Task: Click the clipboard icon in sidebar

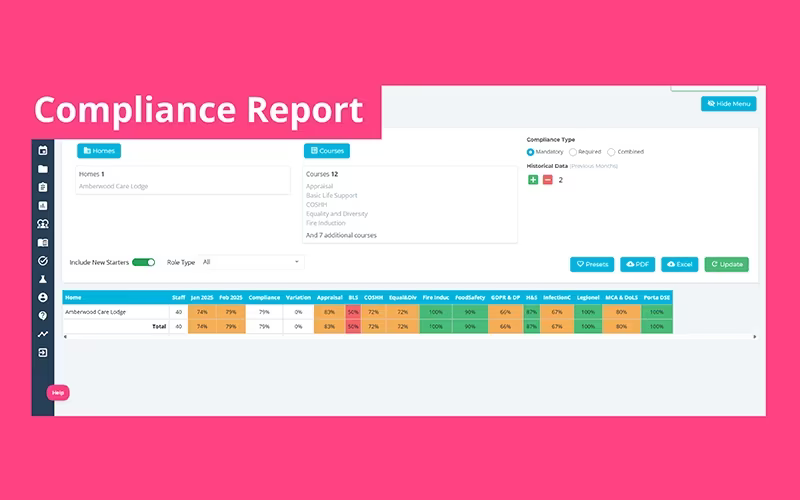Action: 43,187
